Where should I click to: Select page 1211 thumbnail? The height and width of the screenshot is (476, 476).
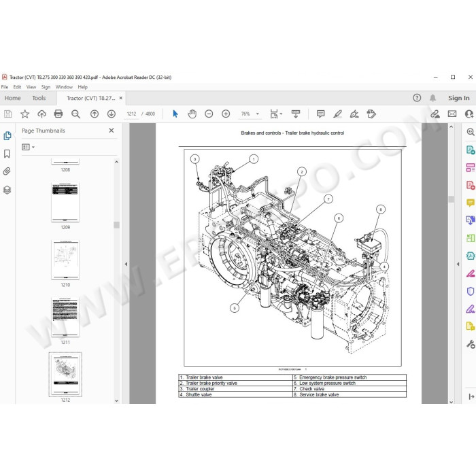pyautogui.click(x=65, y=318)
